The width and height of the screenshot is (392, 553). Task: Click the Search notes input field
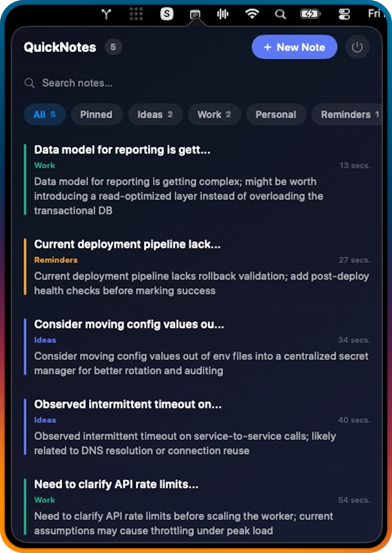point(122,83)
